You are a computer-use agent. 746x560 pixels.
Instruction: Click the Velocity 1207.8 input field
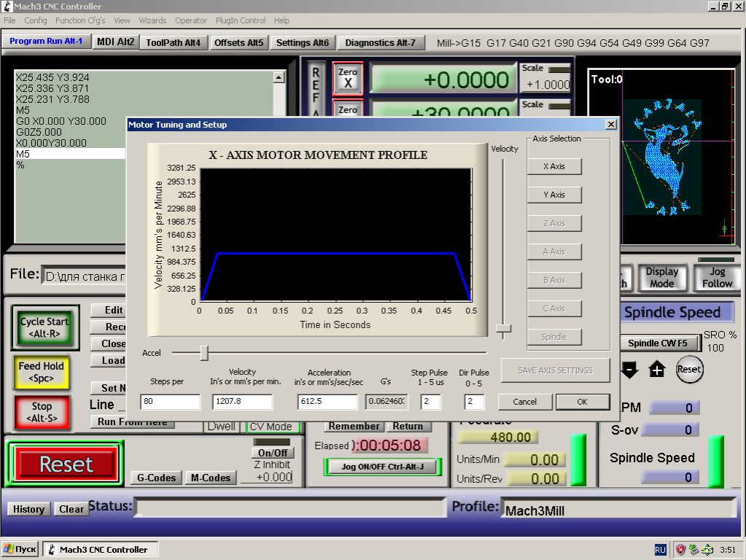pyautogui.click(x=243, y=402)
